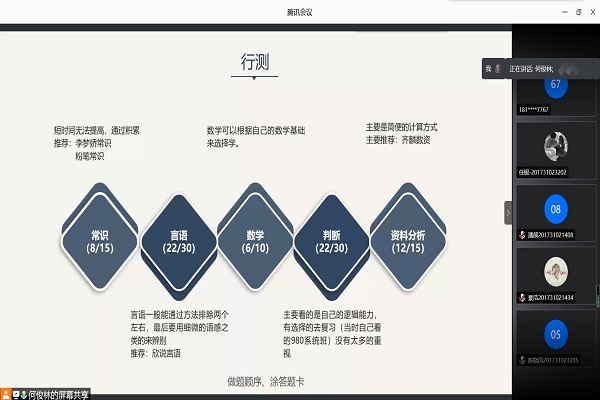Click the 何俊林的屏幕共享 label
600x400 pixels.
(58, 393)
